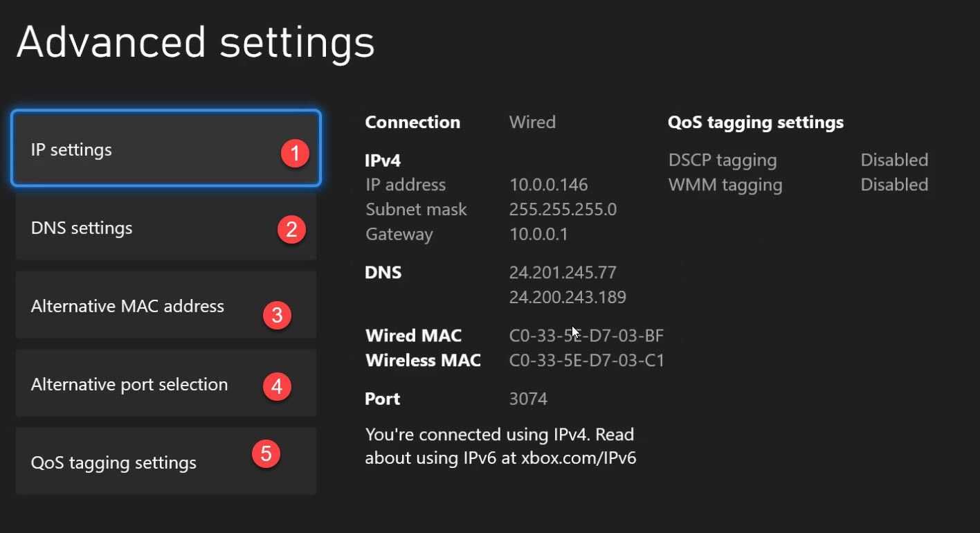Click the xbox.com/IPv6 link text
Image resolution: width=980 pixels, height=533 pixels.
pyautogui.click(x=579, y=458)
